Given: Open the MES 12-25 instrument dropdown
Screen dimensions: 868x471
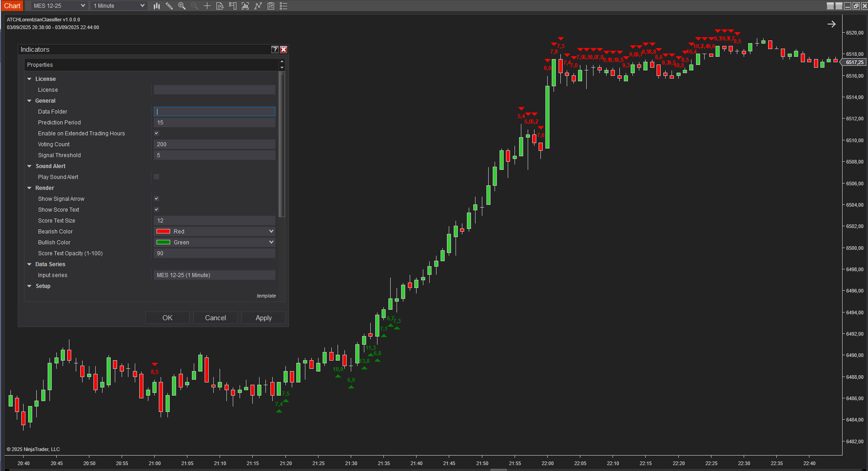Looking at the screenshot, I should point(59,6).
